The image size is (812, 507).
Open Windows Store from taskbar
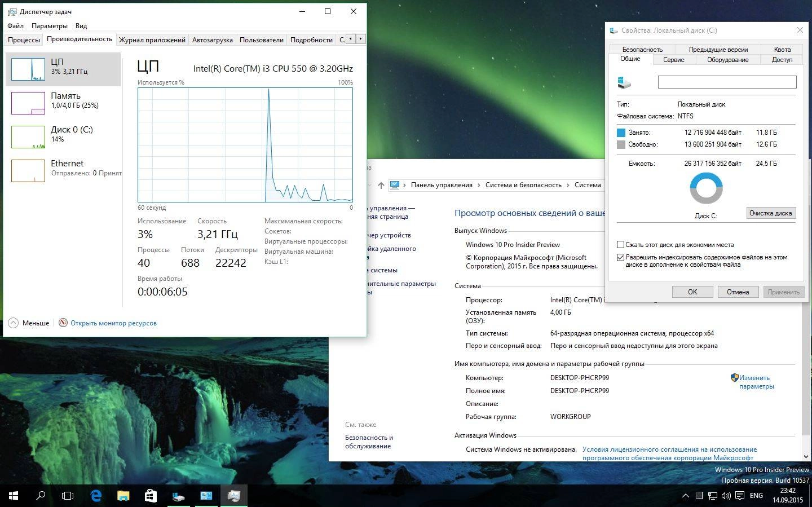tap(151, 496)
